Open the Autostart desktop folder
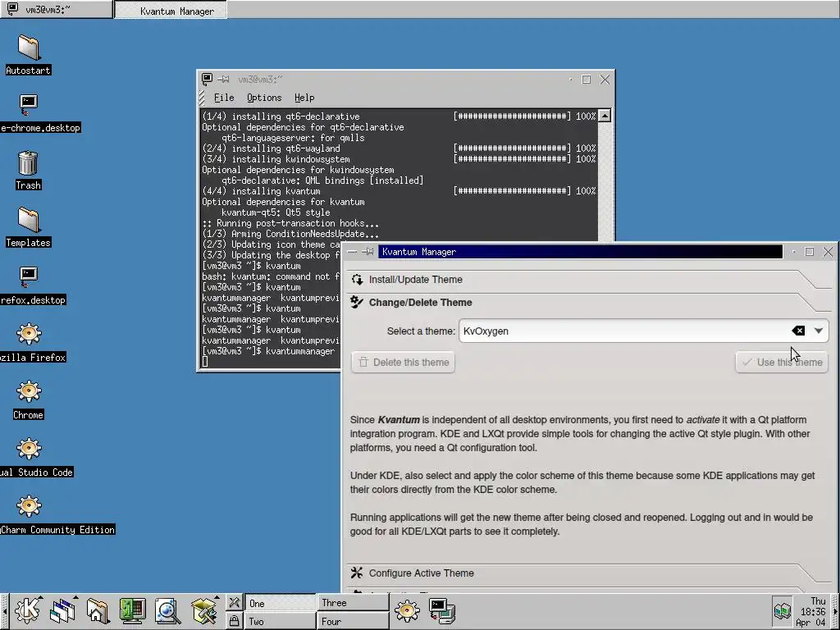The height and width of the screenshot is (630, 840). pyautogui.click(x=29, y=55)
